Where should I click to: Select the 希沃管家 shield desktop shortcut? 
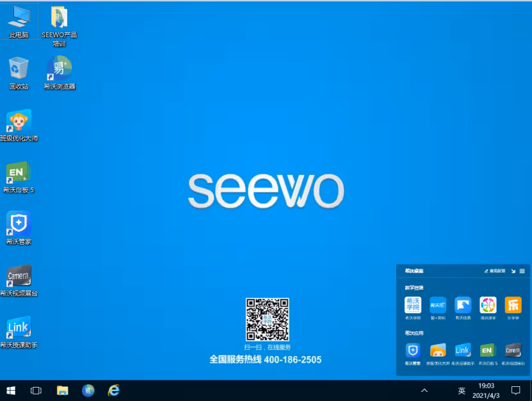(x=19, y=228)
